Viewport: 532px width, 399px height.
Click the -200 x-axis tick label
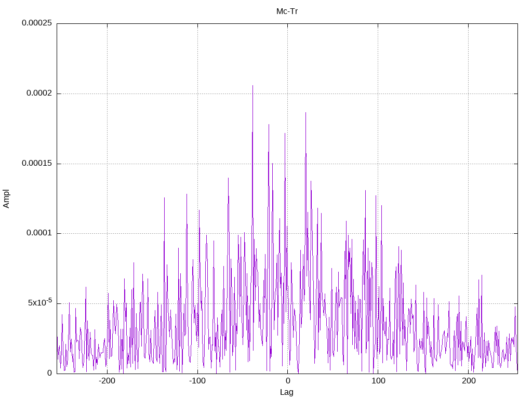[x=107, y=381]
